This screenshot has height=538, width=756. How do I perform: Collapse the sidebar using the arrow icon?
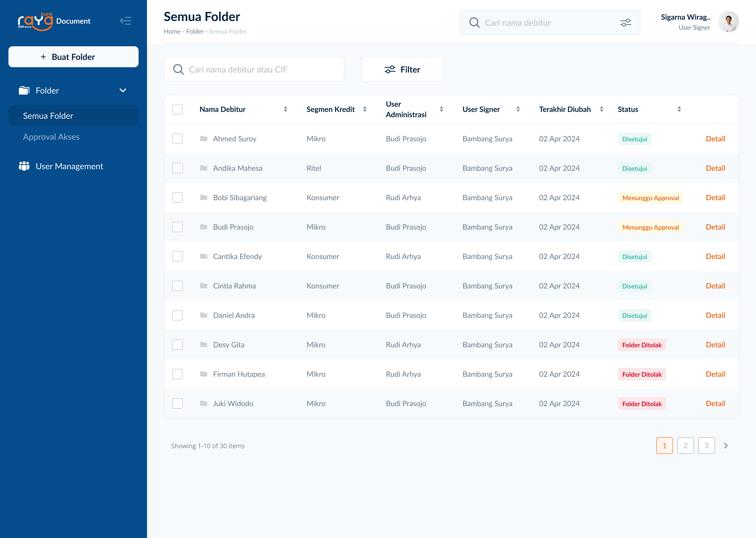[x=125, y=21]
